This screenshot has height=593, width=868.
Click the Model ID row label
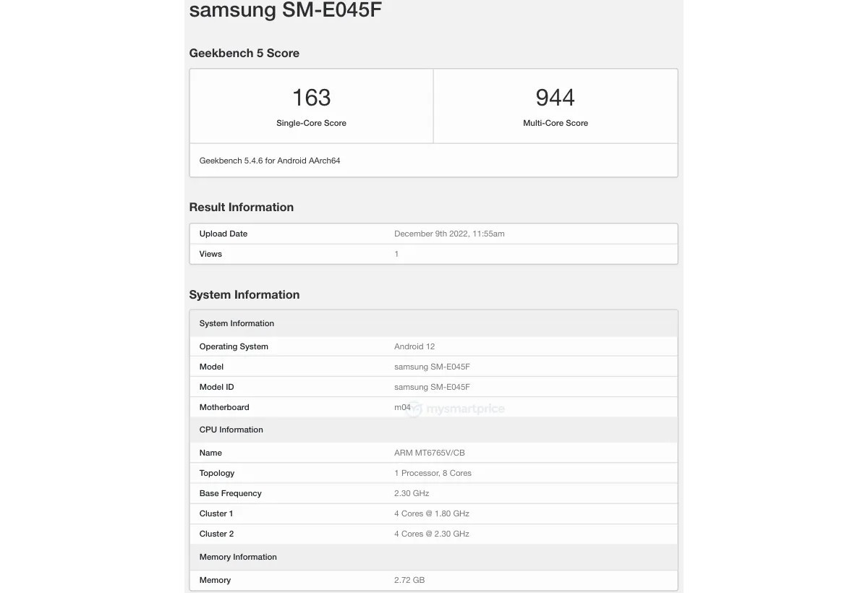coord(216,387)
